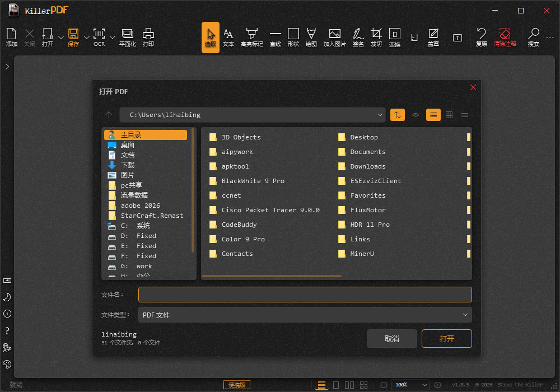Choose the 高亮标记 (Highlight) tool

coord(252,37)
